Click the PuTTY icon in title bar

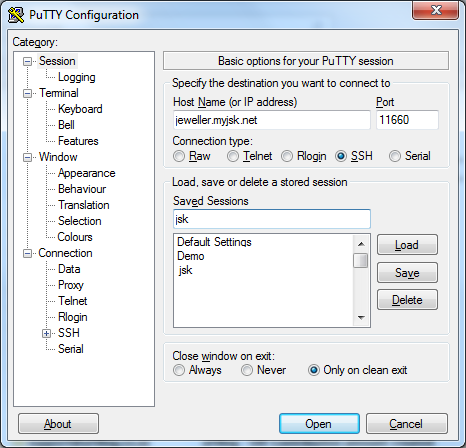(16, 15)
